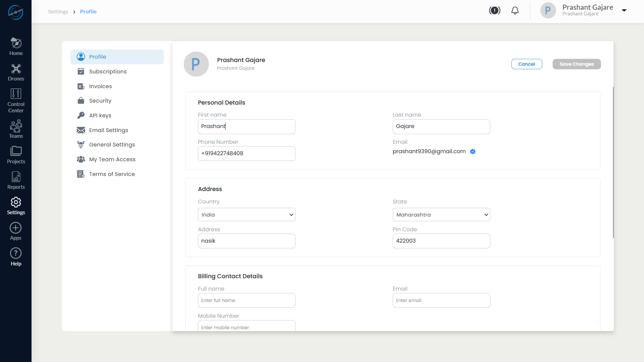Expand the Country dropdown showing India

[247, 215]
